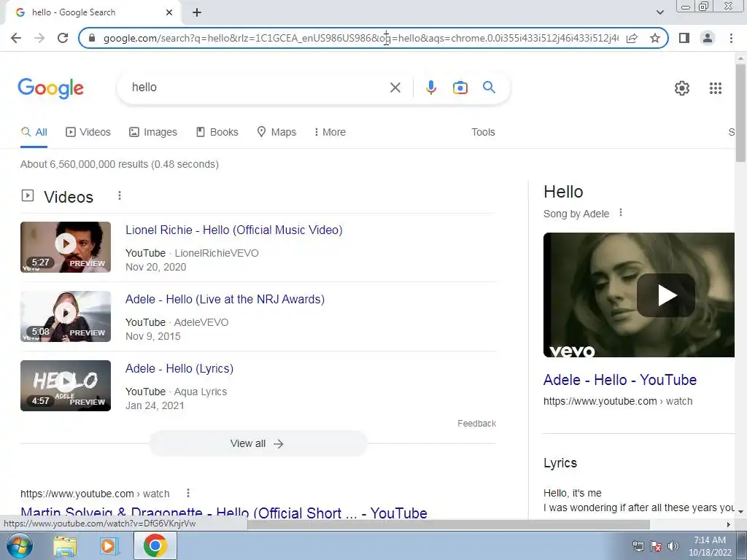Play the Adele NRJ Awards thumbnail

(x=66, y=316)
